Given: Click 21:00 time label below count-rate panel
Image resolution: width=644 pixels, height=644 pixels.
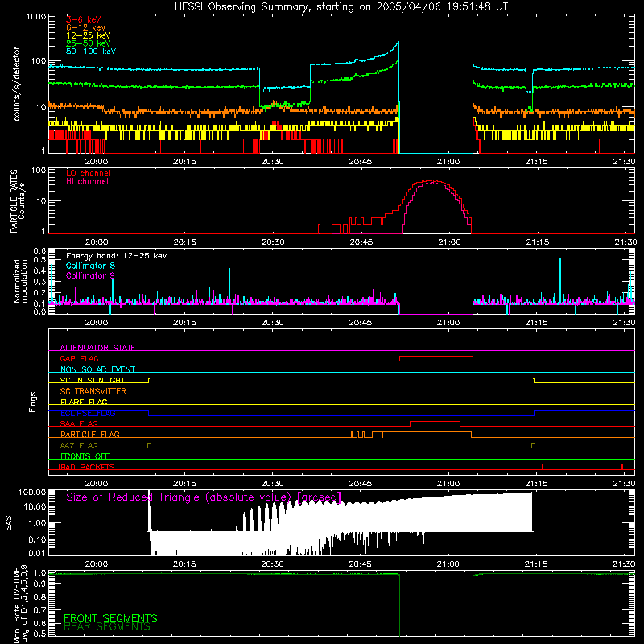Looking at the screenshot, I should pyautogui.click(x=448, y=162).
